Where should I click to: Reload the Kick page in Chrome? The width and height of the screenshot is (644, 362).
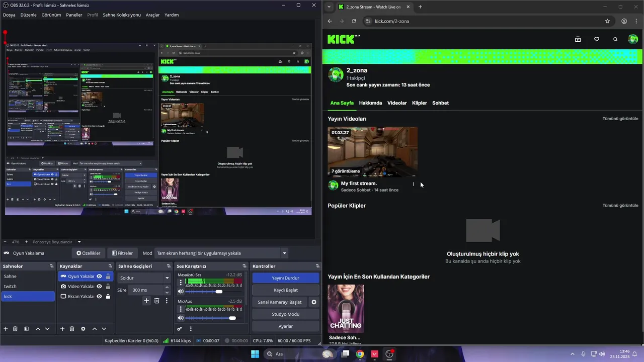pos(354,21)
